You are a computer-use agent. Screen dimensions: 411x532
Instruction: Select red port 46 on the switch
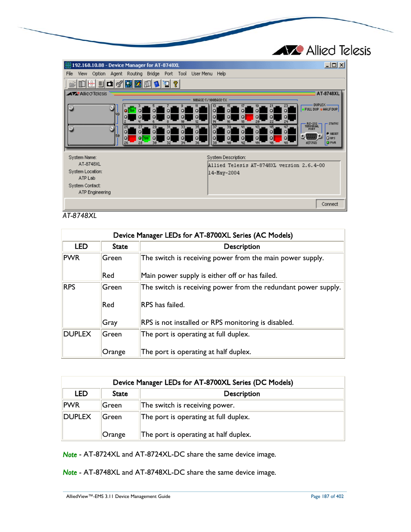278,138
